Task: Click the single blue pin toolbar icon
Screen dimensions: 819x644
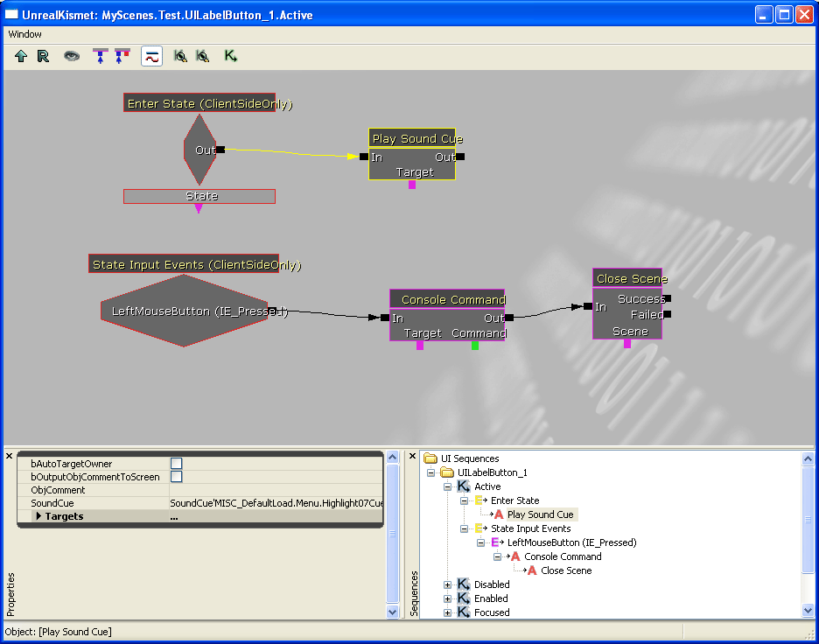Action: [100, 55]
